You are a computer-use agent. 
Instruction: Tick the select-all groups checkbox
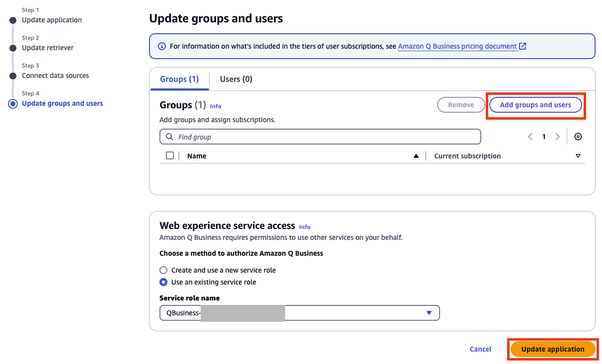[170, 155]
